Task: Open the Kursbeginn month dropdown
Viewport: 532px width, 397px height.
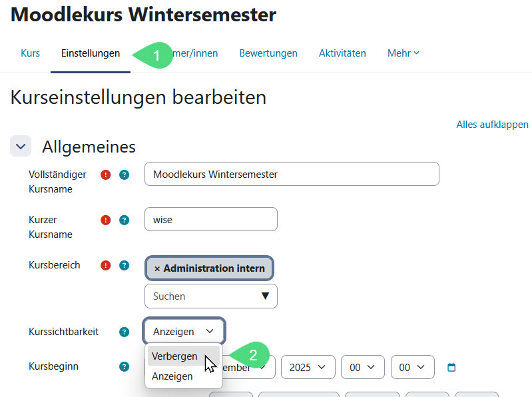Action: click(249, 368)
